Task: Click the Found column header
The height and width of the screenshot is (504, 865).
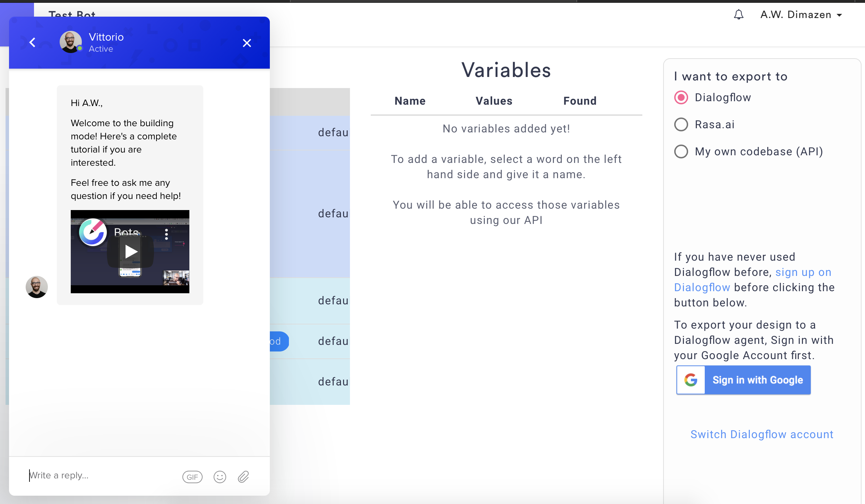Action: [580, 101]
